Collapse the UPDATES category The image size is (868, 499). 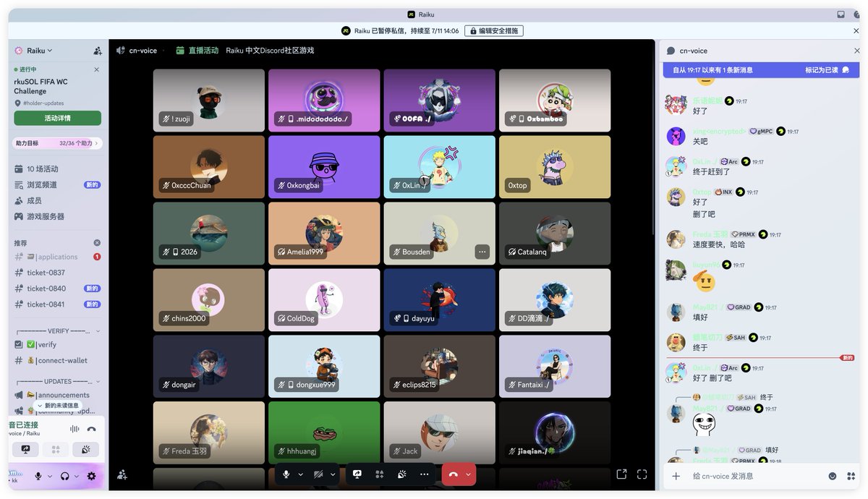point(58,382)
